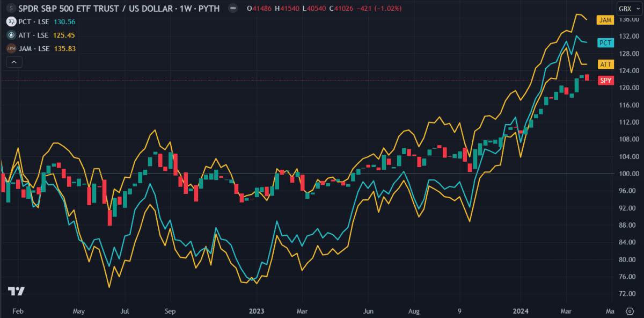644x318 pixels.
Task: Click the data status indicator beside PYTH
Action: pyautogui.click(x=231, y=9)
